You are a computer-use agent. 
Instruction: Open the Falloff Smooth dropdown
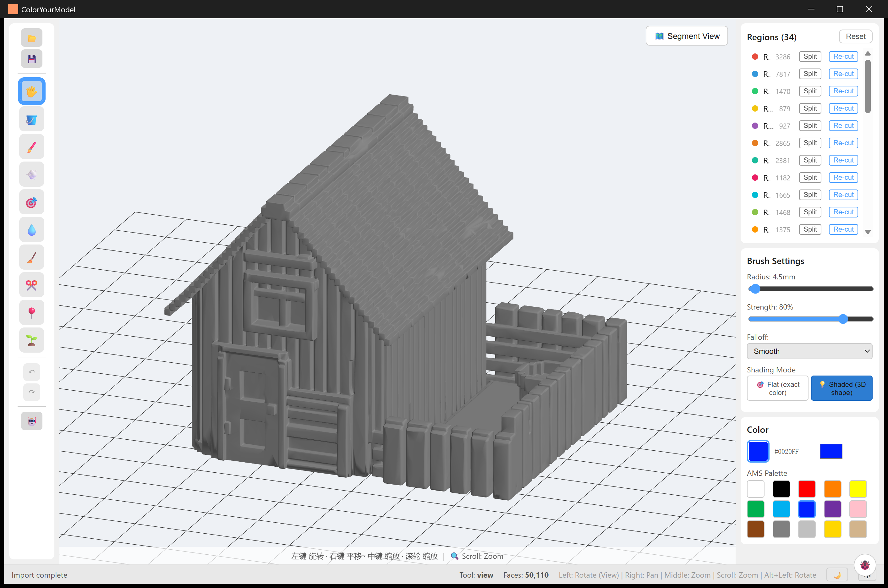[x=809, y=351]
